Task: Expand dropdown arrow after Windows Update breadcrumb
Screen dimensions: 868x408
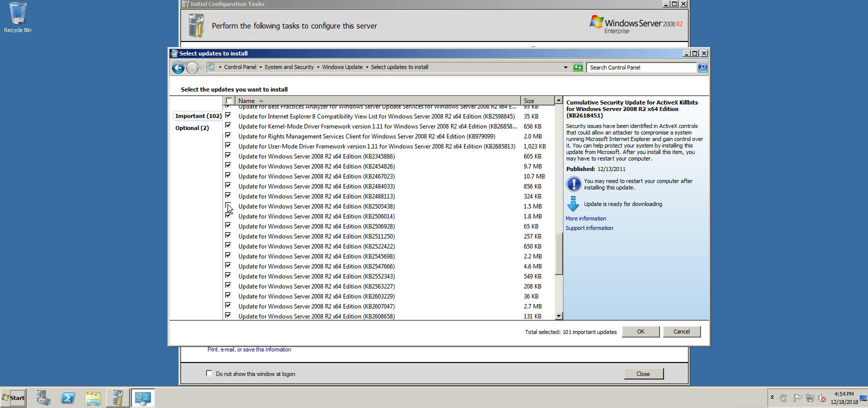Action: 366,67
